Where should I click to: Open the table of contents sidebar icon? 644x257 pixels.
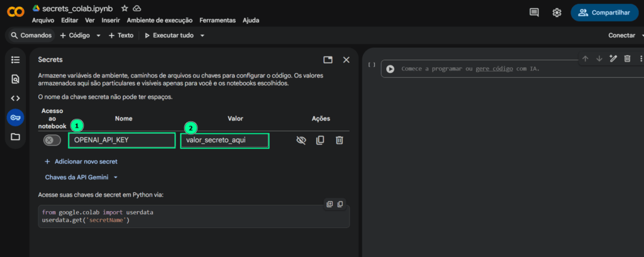[x=15, y=60]
